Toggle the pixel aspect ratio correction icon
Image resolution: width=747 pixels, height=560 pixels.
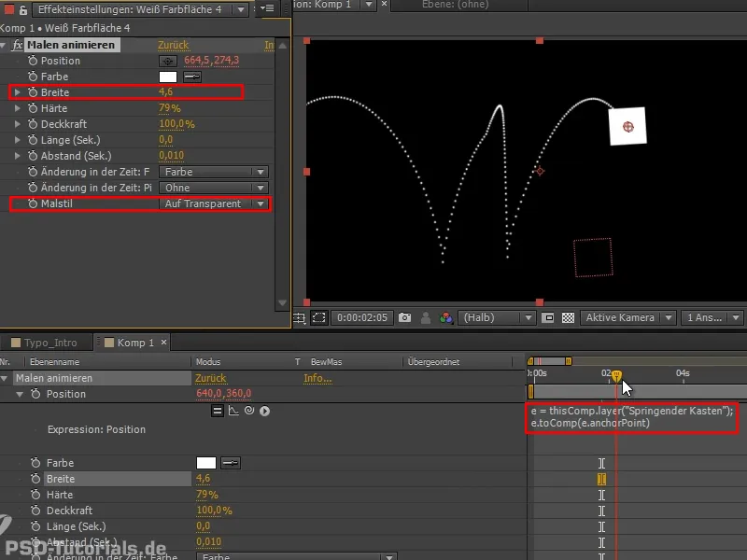pos(547,317)
